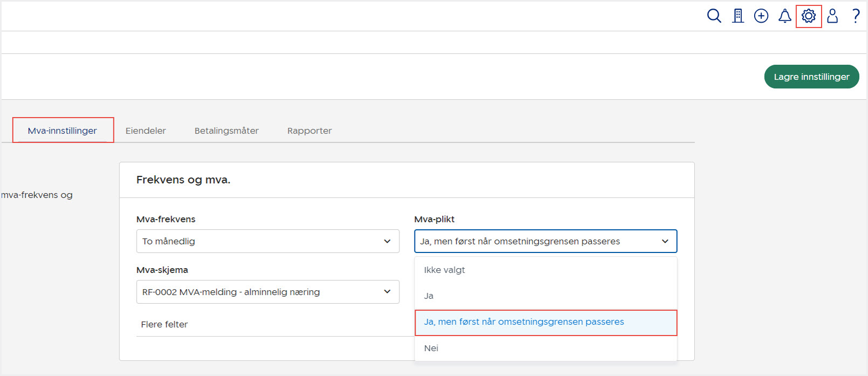Click the plus circle create icon
Viewport: 868px width, 376px height.
coord(761,16)
